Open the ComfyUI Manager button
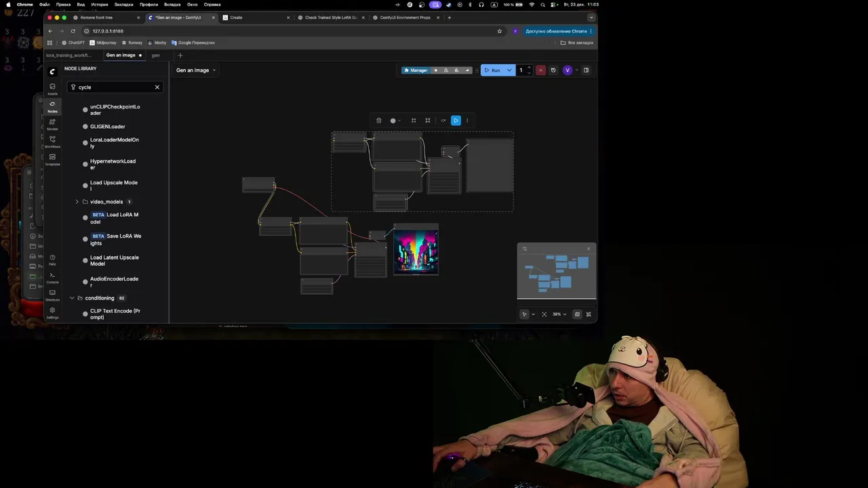 pos(416,70)
